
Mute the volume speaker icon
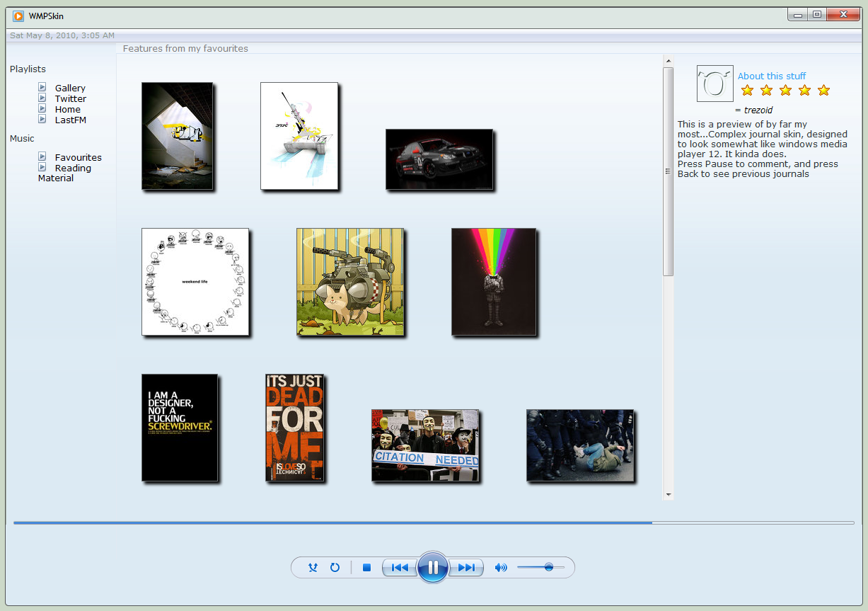(x=501, y=567)
